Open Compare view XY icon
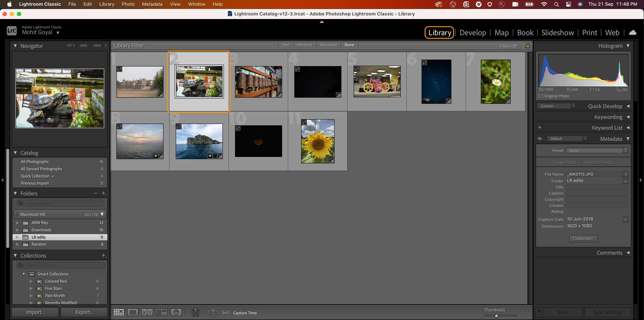The image size is (644, 320). point(147,312)
